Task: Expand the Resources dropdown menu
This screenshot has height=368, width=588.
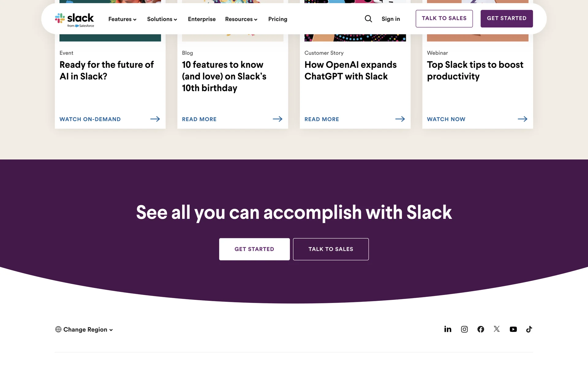Action: (241, 19)
